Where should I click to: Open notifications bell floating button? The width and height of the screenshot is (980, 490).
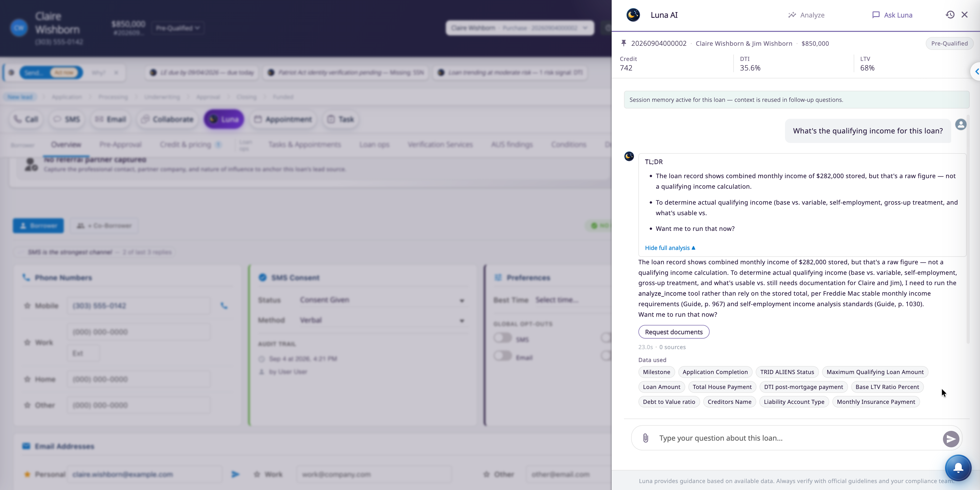[958, 468]
